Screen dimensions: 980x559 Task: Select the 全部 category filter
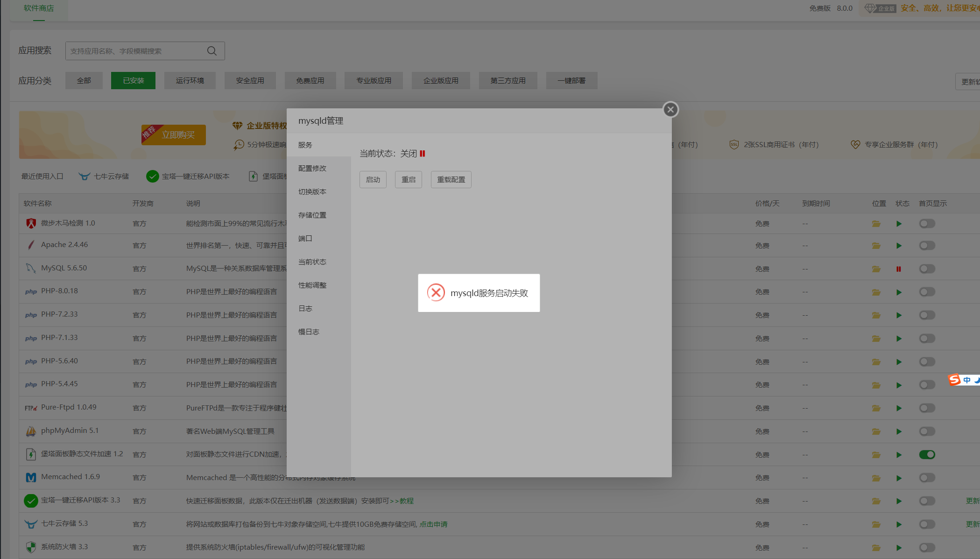[84, 81]
